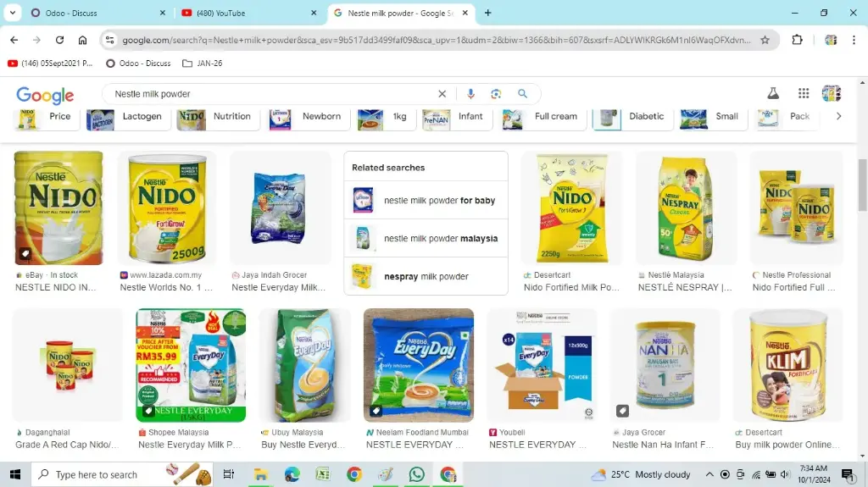Submit search with the magnifier icon
Viewport: 868px width, 487px height.
(522, 94)
